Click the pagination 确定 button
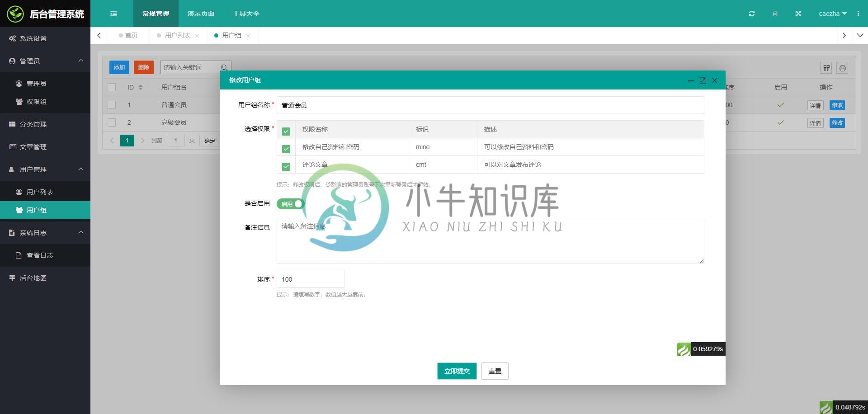 210,141
